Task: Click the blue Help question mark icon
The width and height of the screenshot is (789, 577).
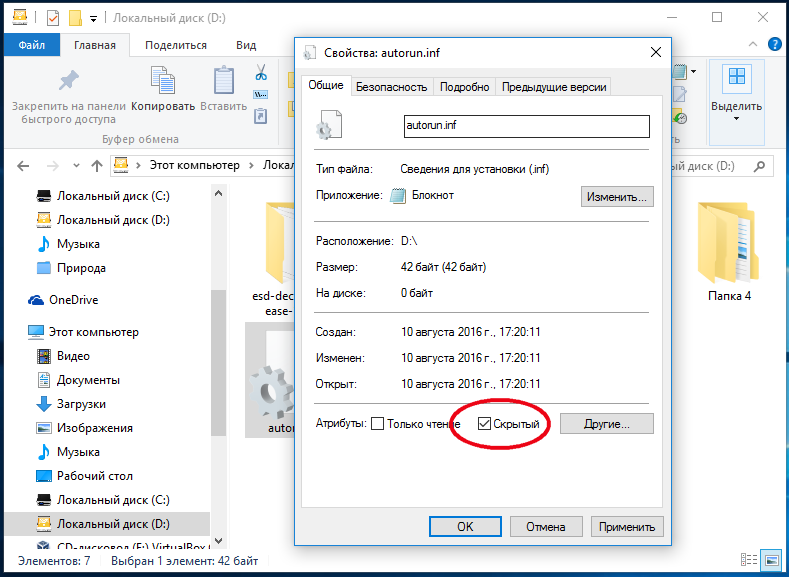Action: 774,45
